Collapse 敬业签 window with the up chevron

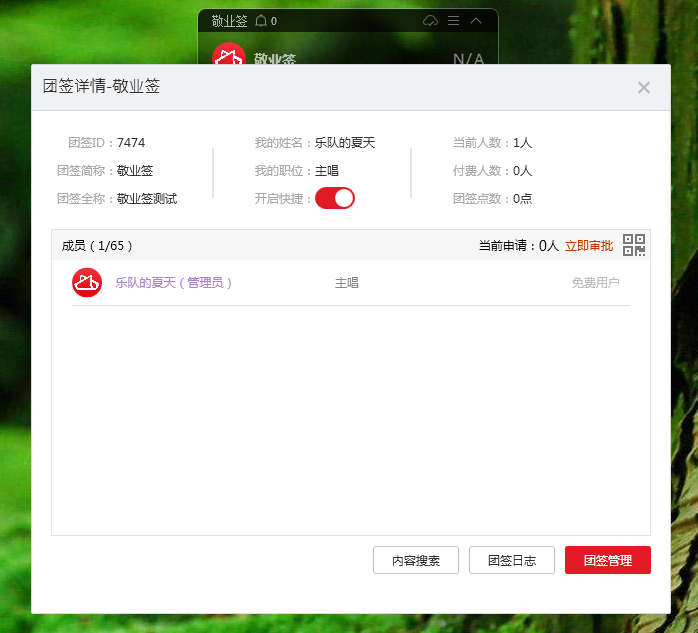click(476, 20)
